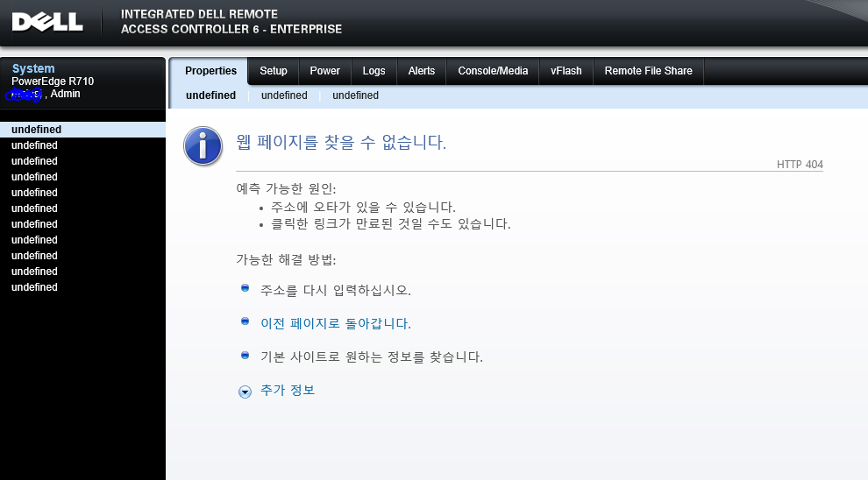Click the HTTP 404 label
Viewport: 868px width, 480px height.
tap(800, 165)
